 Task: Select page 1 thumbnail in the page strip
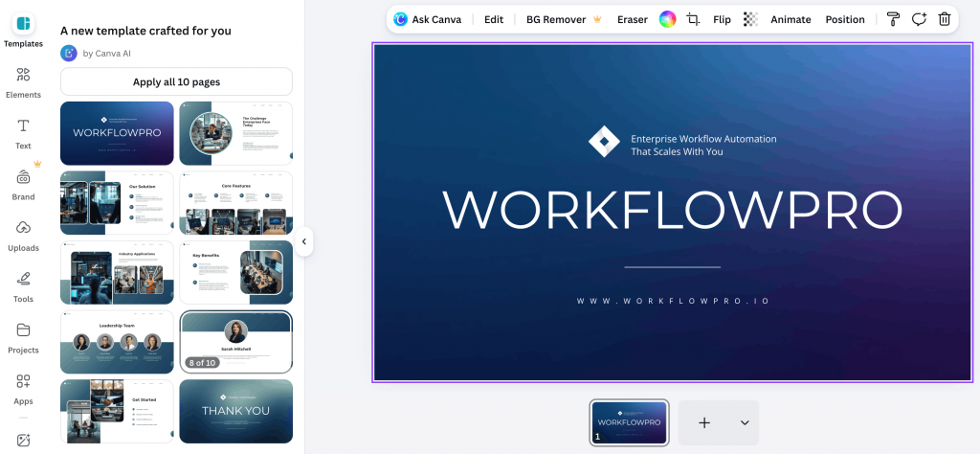tap(630, 422)
